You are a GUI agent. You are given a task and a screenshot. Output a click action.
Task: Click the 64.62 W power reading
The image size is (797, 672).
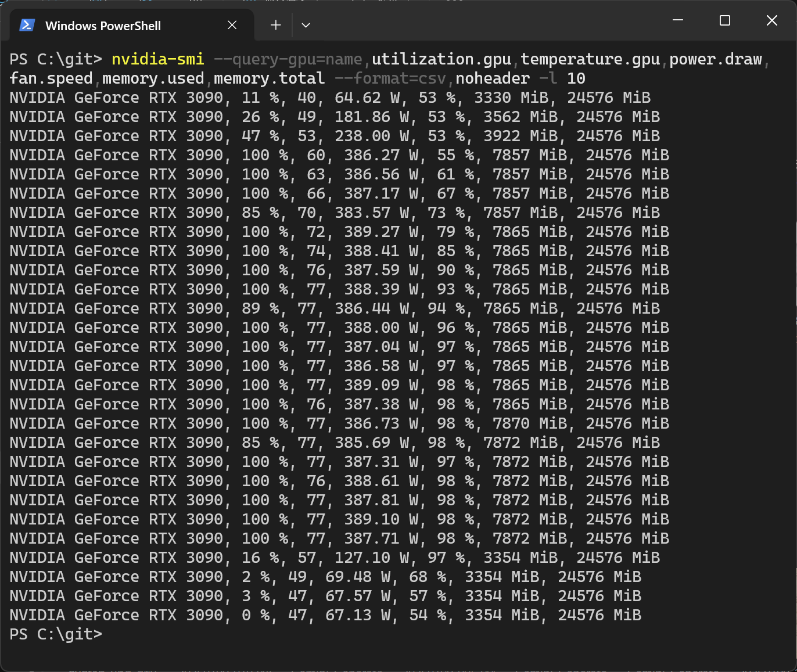(x=367, y=98)
